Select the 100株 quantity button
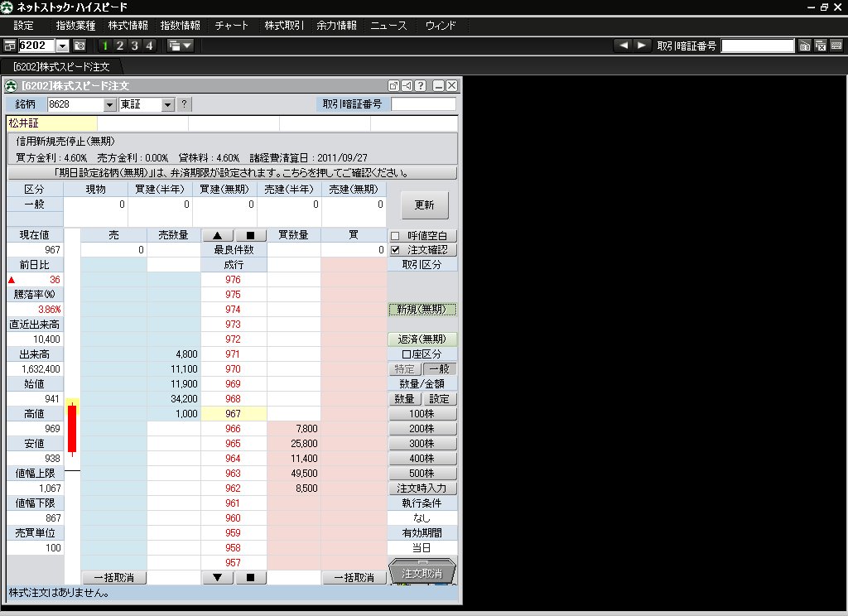The width and height of the screenshot is (848, 616). pos(422,414)
